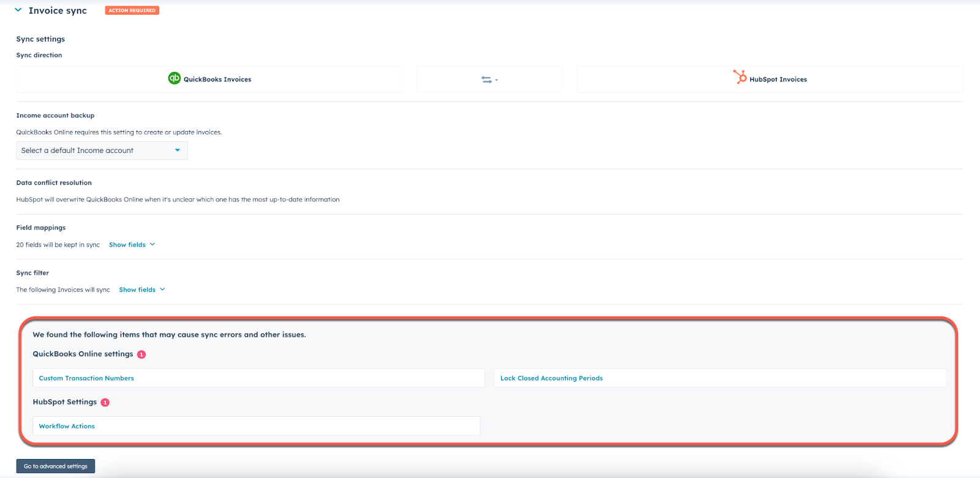Click QuickBooks Online settings issue count badge
Viewport: 980px width, 478px height.
click(141, 354)
